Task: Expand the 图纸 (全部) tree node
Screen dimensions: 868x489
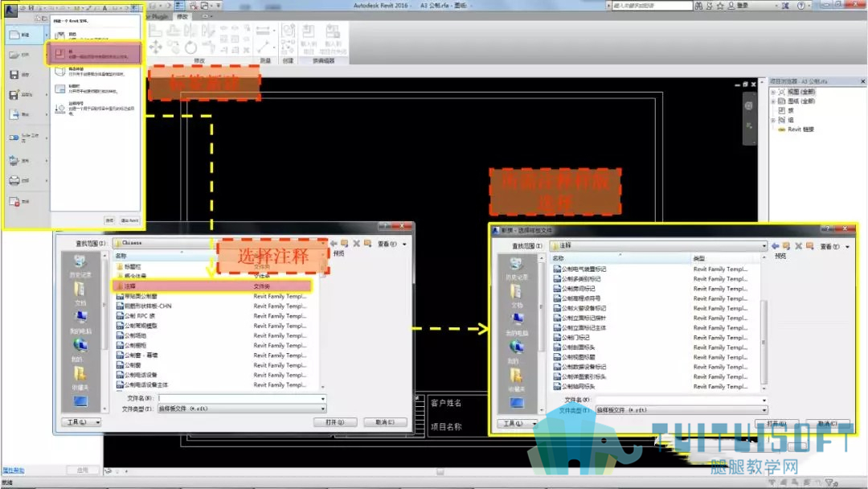Action: [773, 101]
